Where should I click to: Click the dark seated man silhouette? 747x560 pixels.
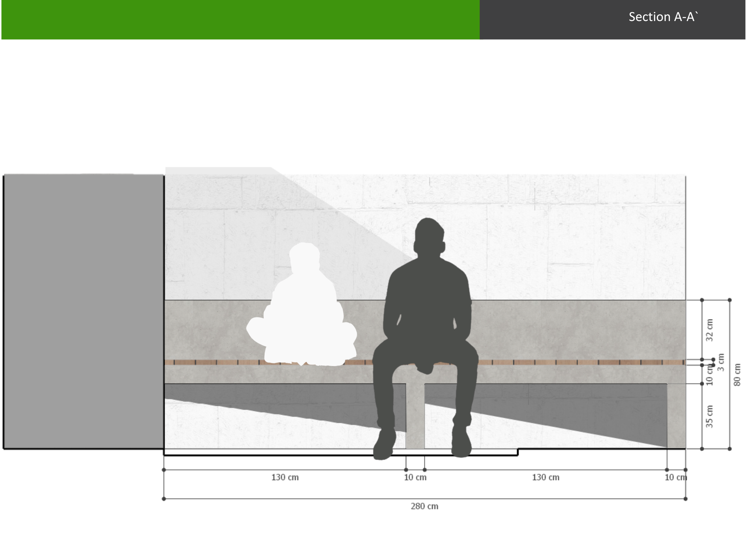pos(425,339)
